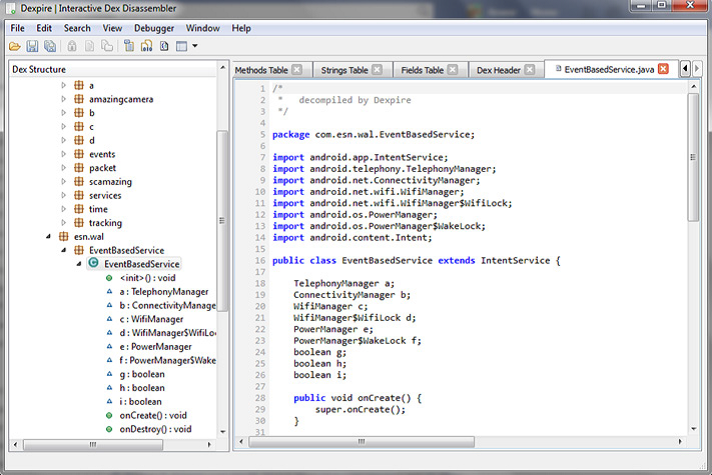The height and width of the screenshot is (475, 712).
Task: Click the package icon beside services
Action: click(79, 195)
